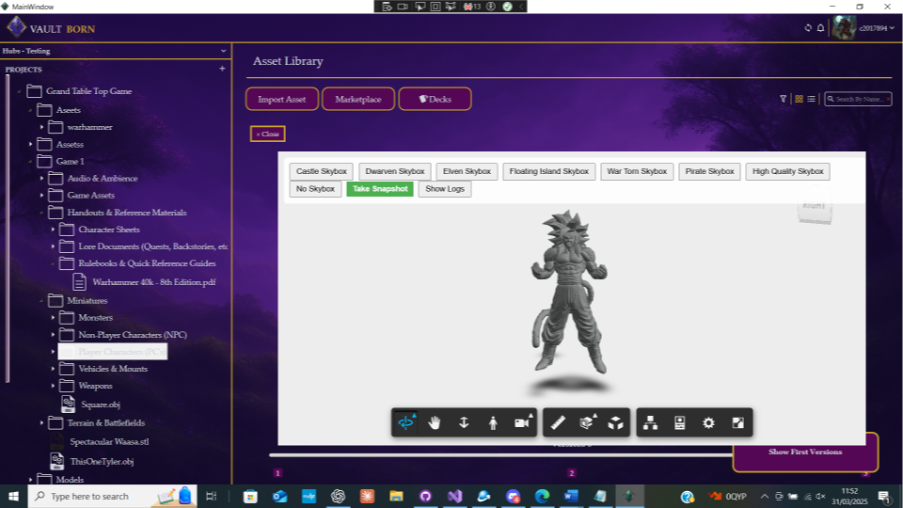
Task: Expand the Audio & Ambience folder
Action: pyautogui.click(x=41, y=179)
